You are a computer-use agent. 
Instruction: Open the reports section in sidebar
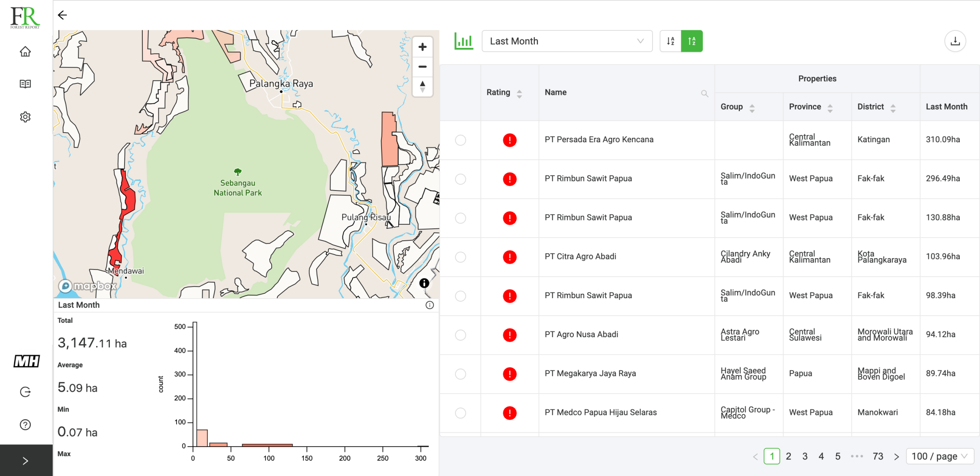(25, 83)
